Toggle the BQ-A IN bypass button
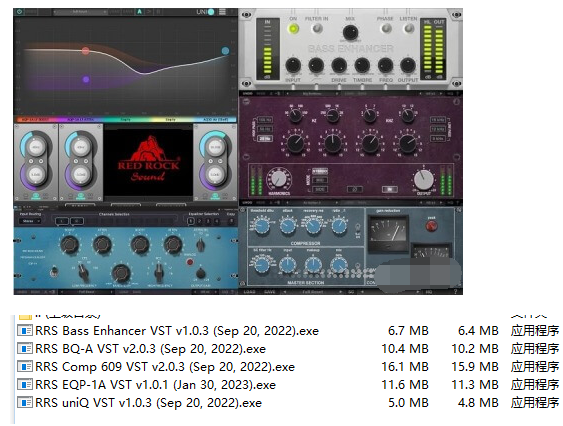 point(390,189)
